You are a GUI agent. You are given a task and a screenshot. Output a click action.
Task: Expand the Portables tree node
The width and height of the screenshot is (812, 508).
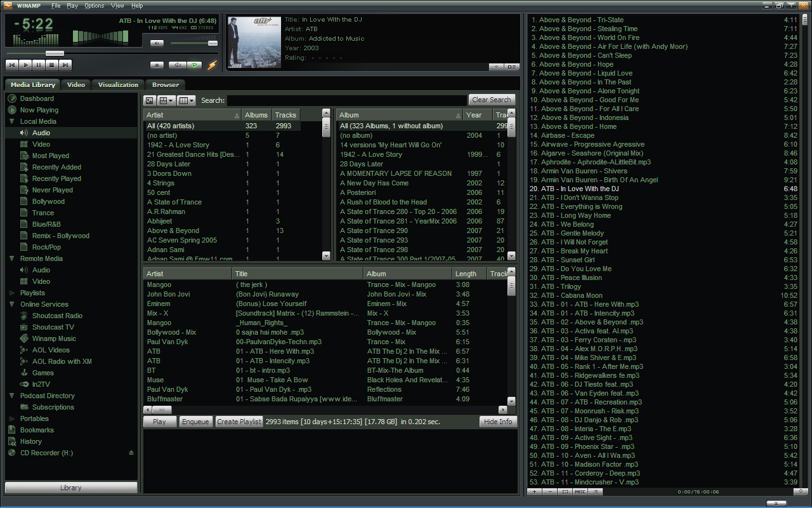(12, 418)
